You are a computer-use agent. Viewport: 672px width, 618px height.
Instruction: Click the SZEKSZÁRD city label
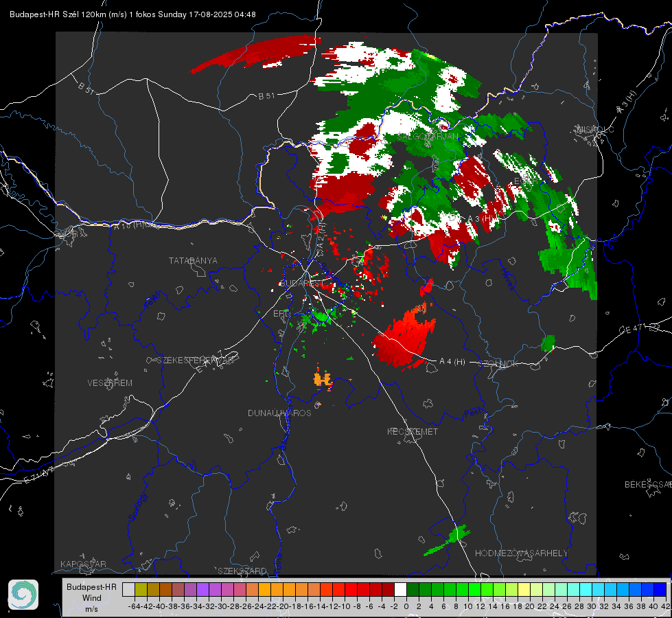(242, 571)
